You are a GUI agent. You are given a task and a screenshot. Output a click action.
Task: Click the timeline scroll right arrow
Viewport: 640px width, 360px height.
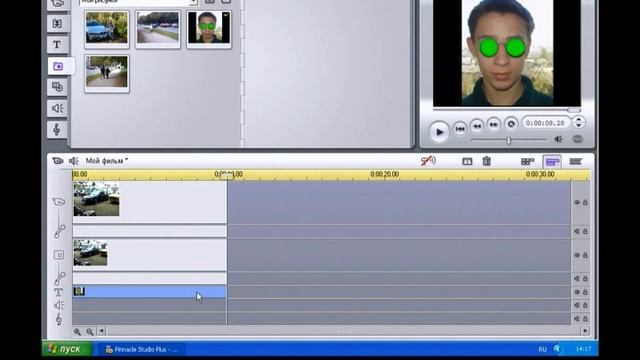click(585, 331)
